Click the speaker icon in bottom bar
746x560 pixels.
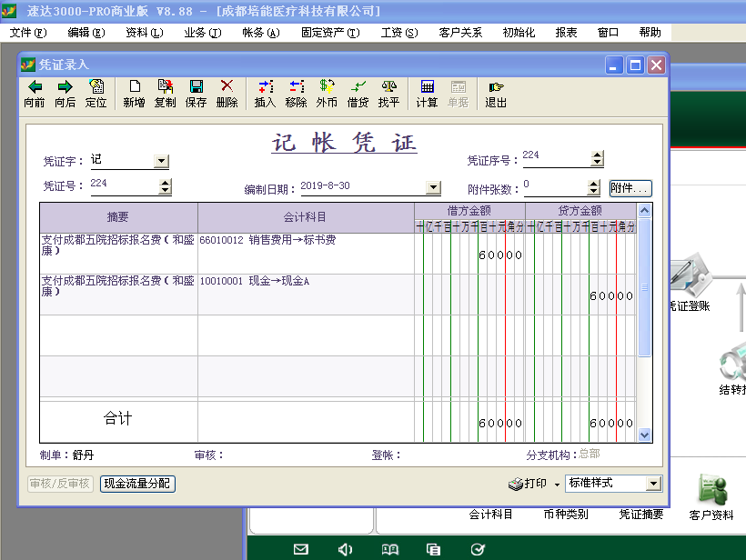click(x=345, y=549)
